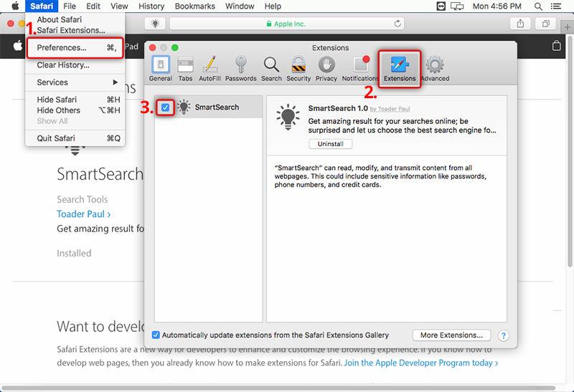Image resolution: width=574 pixels, height=392 pixels.
Task: Choose About Safari menu item
Action: [75, 19]
